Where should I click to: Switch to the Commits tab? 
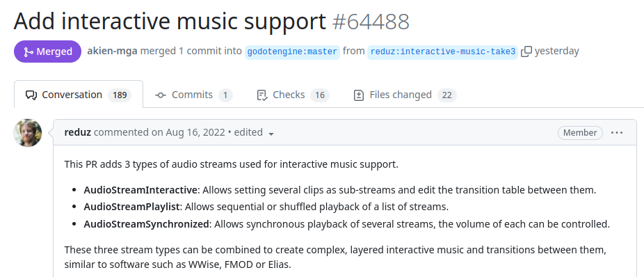(193, 95)
